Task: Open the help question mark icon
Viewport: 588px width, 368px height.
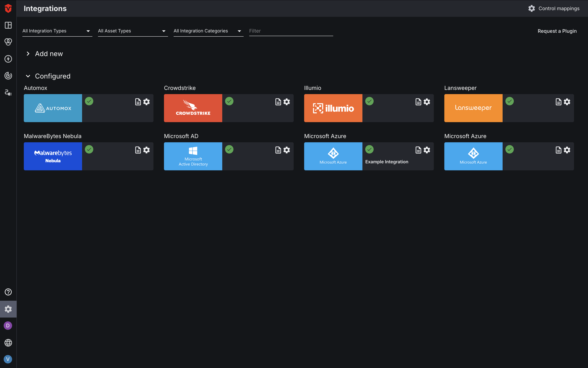Action: pos(8,292)
